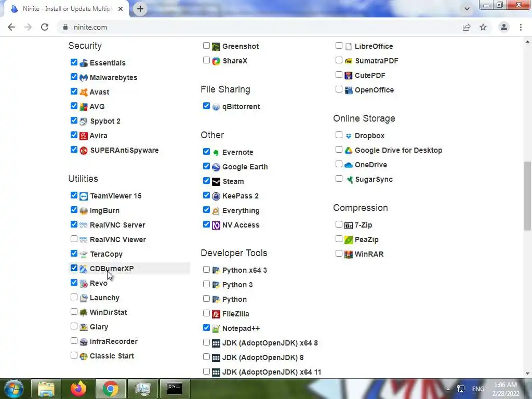Open the command prompt taskbar icon
Viewport: 532px width, 399px height.
175,389
